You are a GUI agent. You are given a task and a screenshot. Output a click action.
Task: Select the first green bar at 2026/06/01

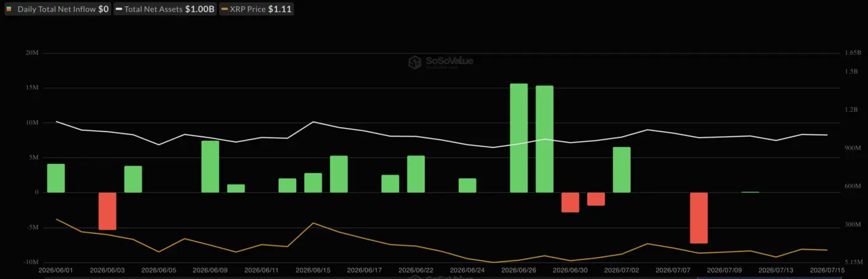coord(56,178)
